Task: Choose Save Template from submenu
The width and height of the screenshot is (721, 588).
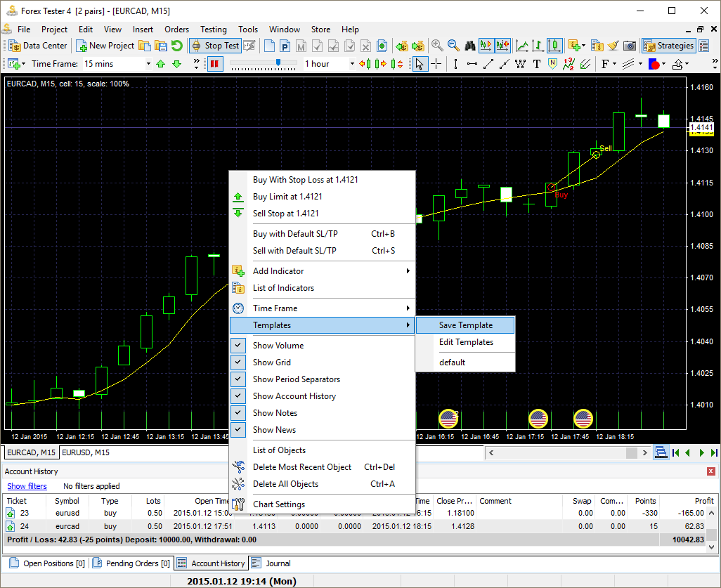Action: tap(465, 325)
